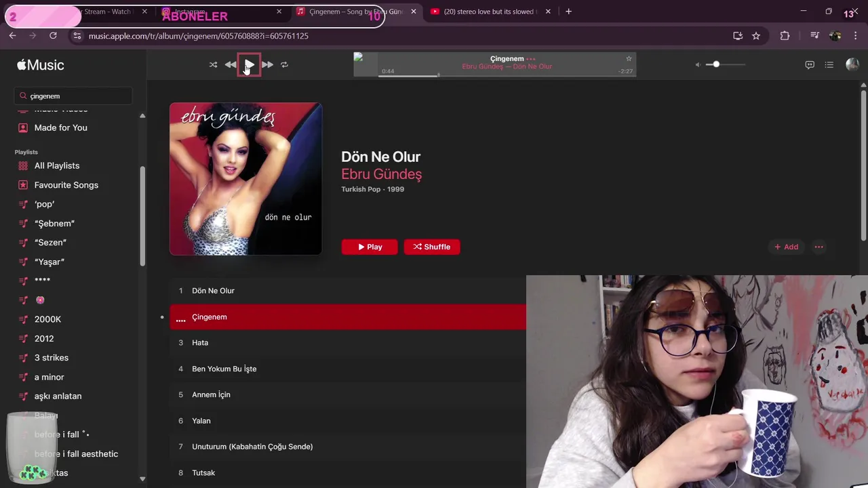The image size is (868, 488).
Task: Select track 1 Dön Ne Olur
Action: (x=348, y=291)
